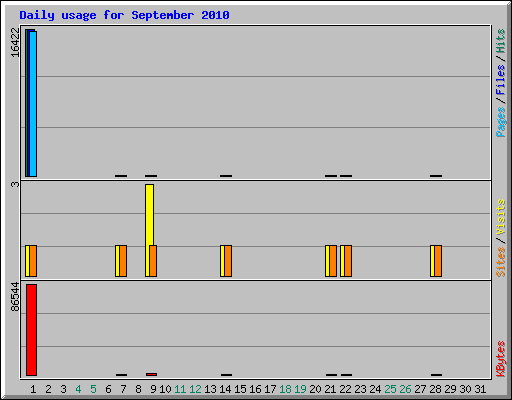This screenshot has height=400, width=512.
Task: Click the x-axis day label 15
Action: tap(240, 389)
